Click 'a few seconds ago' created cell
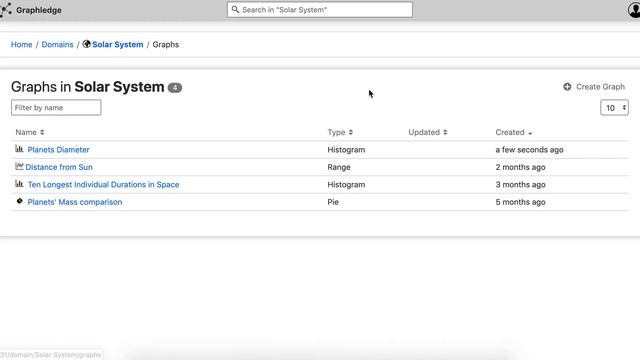Viewport: 640px width, 360px height. coord(529,150)
